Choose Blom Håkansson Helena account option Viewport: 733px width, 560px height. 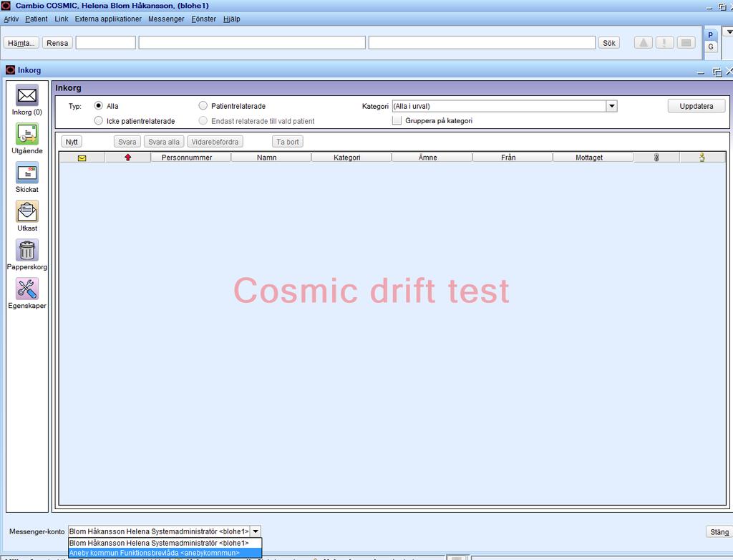[x=165, y=543]
